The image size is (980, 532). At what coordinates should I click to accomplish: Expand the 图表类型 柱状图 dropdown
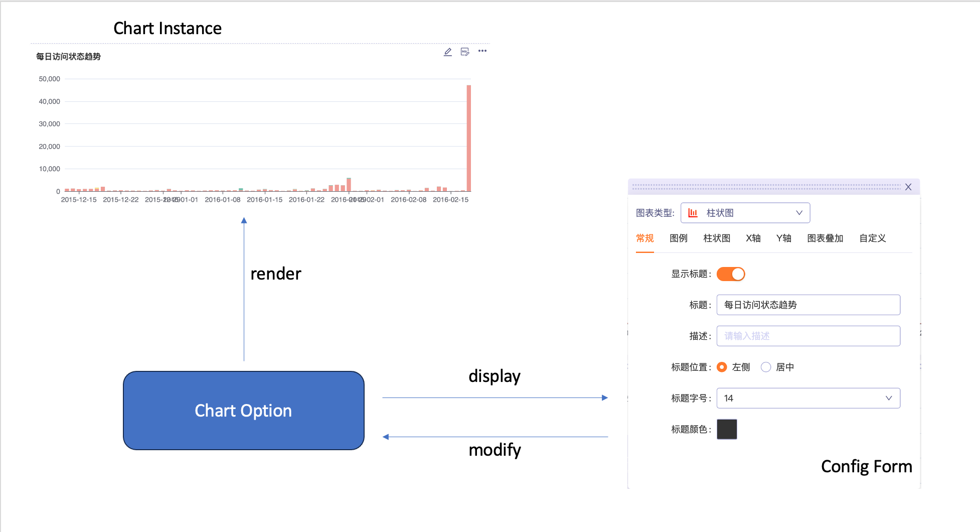tap(745, 213)
